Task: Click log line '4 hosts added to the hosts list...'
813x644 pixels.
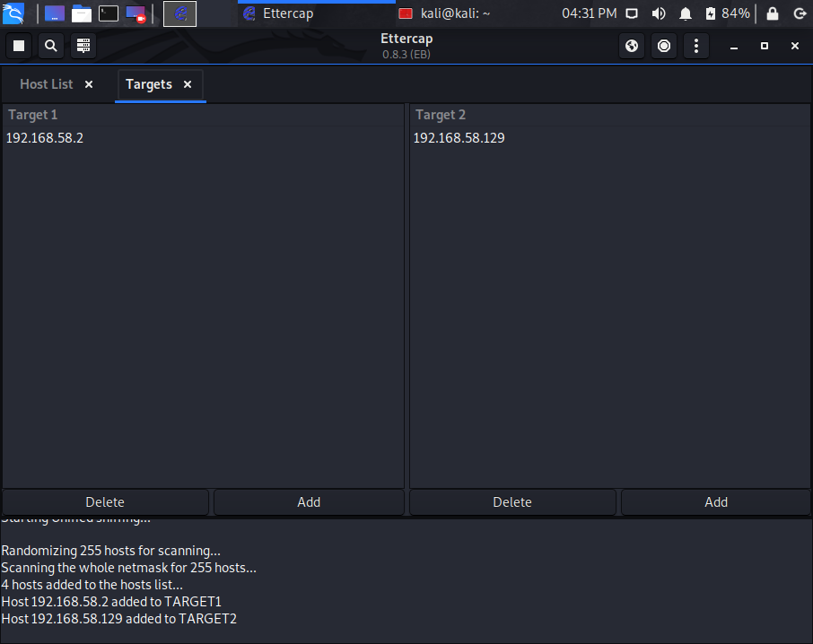Action: [x=92, y=585]
